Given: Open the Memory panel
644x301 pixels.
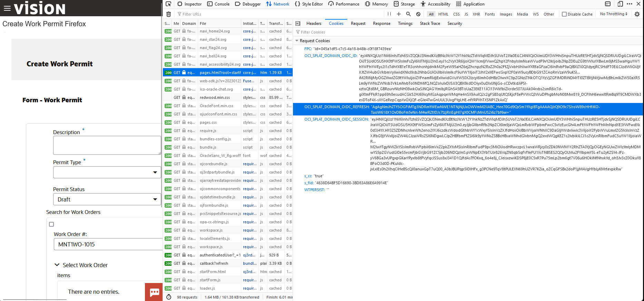Looking at the screenshot, I should point(377,4).
